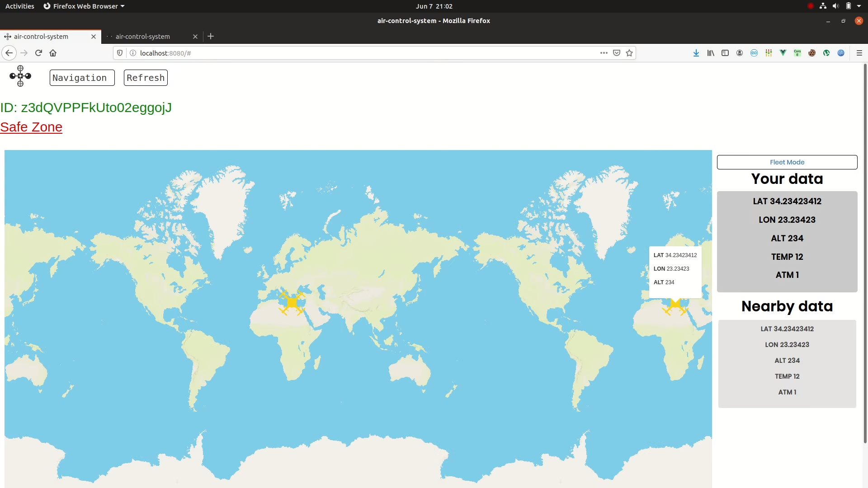868x488 pixels.
Task: Toggle Firefox sidebar view
Action: click(x=725, y=53)
